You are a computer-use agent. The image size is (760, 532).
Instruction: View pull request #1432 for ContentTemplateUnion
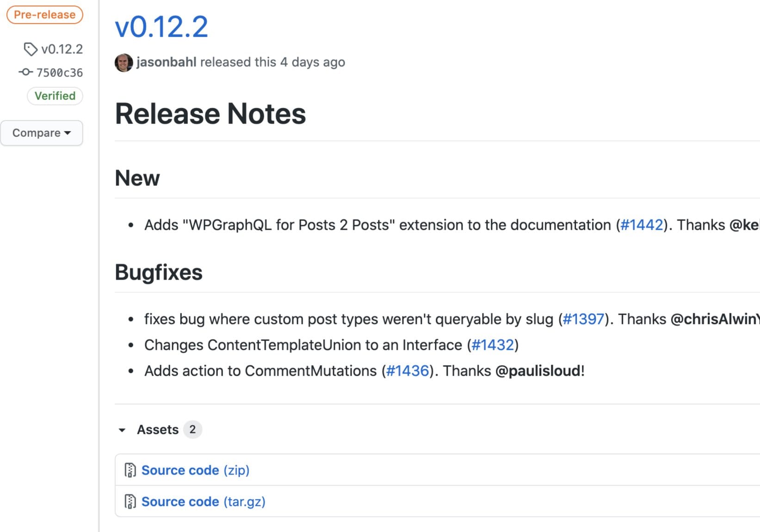493,345
